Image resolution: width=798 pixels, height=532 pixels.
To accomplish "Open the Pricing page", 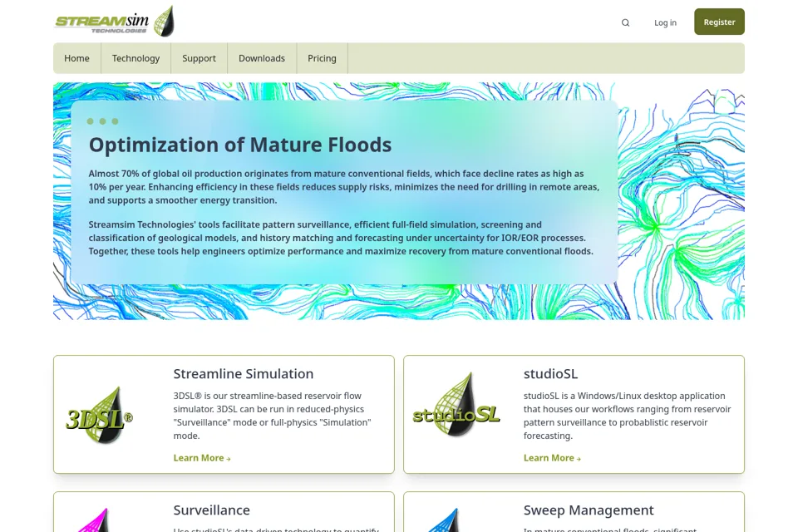I will tap(323, 58).
